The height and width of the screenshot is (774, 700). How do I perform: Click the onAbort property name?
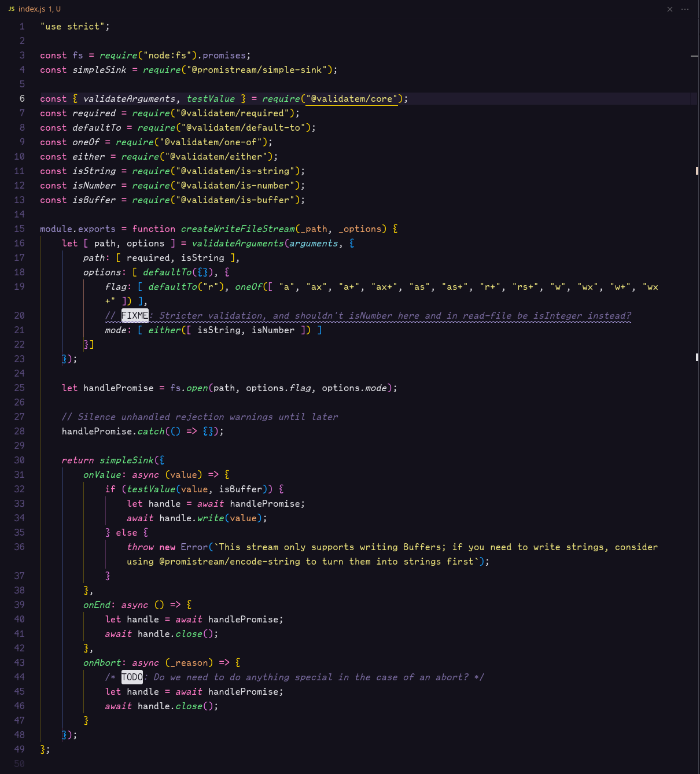(102, 662)
